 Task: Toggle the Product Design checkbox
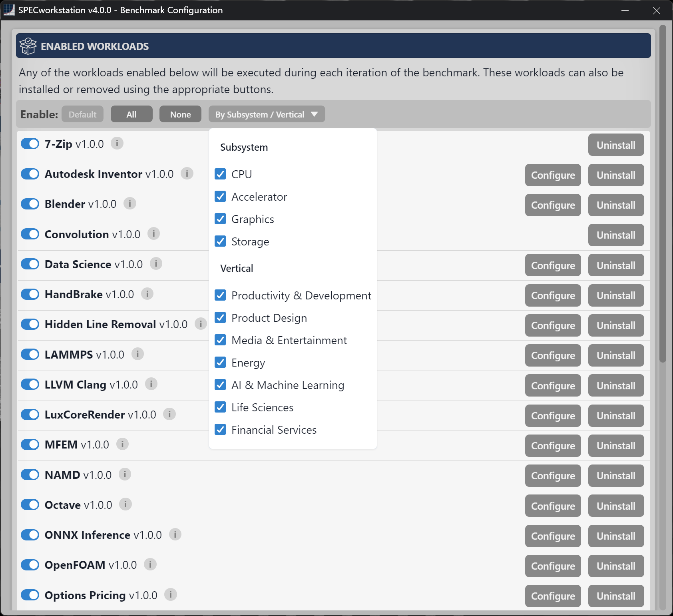point(220,317)
